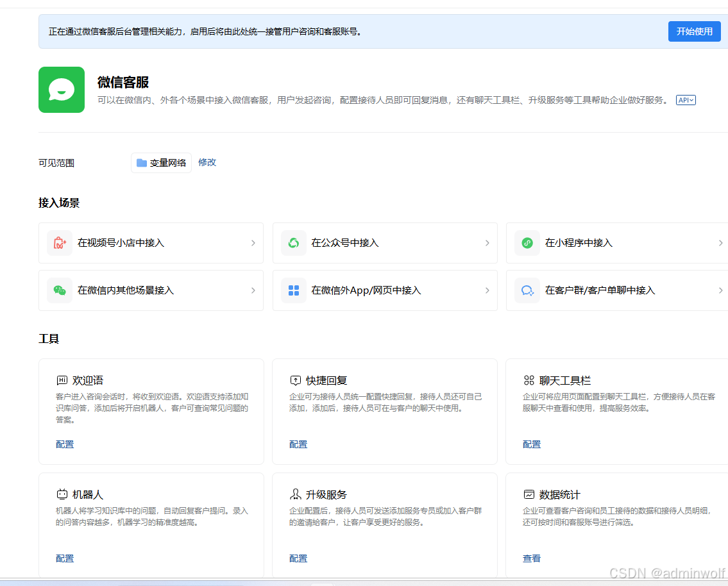Viewport: 728px width, 586px height.
Task: Click the 小程序 mini program icon
Action: [527, 242]
